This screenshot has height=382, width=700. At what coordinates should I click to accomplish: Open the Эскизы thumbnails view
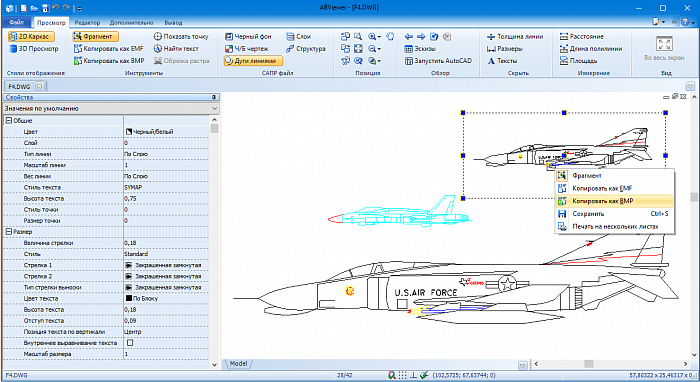[x=420, y=49]
